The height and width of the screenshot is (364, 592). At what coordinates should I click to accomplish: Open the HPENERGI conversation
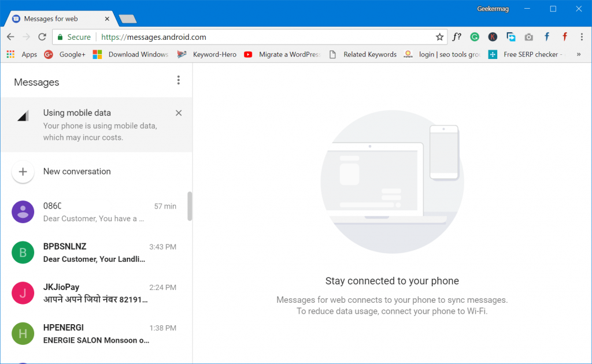pyautogui.click(x=97, y=333)
